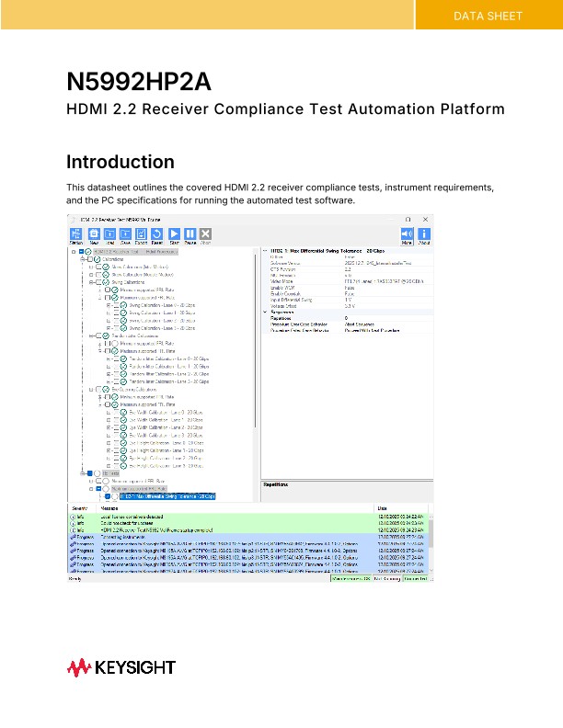
Task: Click the 'Not Running' status bar indicator
Action: coord(387,578)
